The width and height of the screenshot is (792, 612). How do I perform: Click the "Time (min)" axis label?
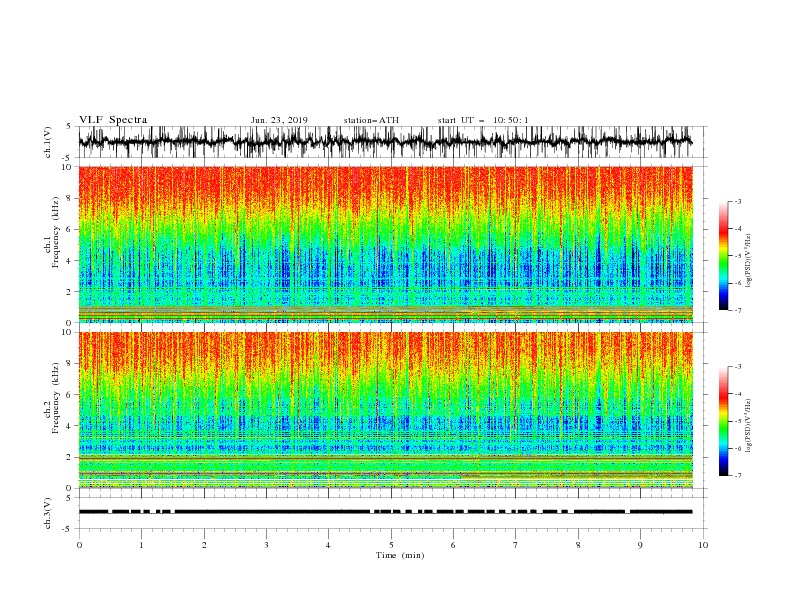click(400, 555)
